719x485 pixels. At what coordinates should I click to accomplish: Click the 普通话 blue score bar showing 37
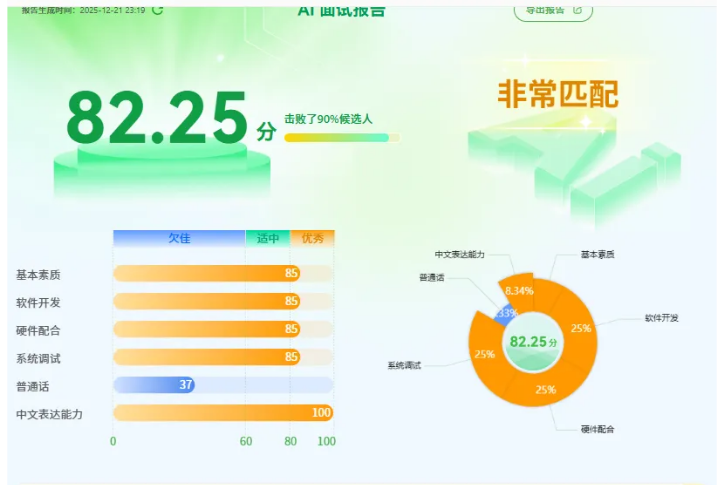click(153, 385)
